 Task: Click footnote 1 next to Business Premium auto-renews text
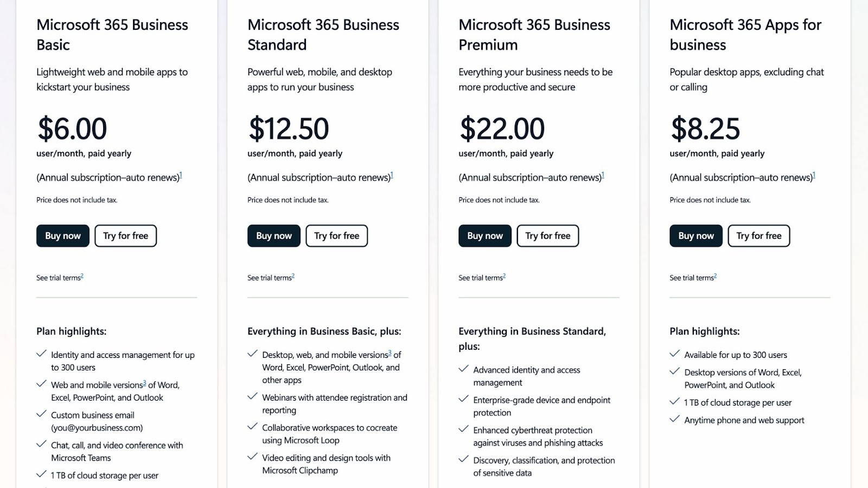point(602,174)
